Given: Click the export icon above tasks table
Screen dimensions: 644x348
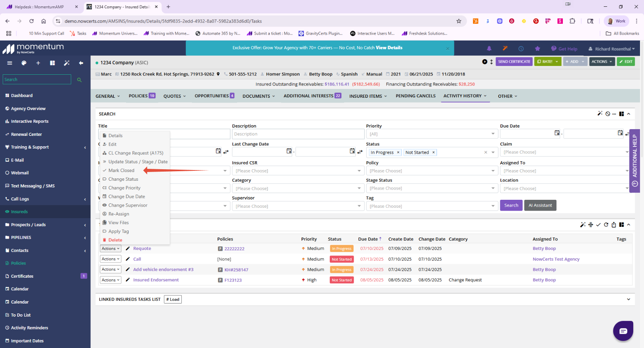Looking at the screenshot, I should 614,225.
